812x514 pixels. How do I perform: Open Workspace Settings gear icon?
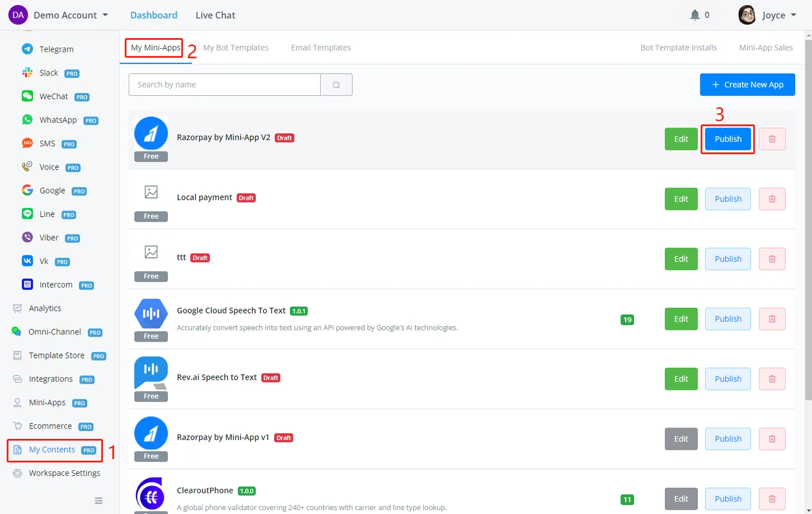pos(17,473)
